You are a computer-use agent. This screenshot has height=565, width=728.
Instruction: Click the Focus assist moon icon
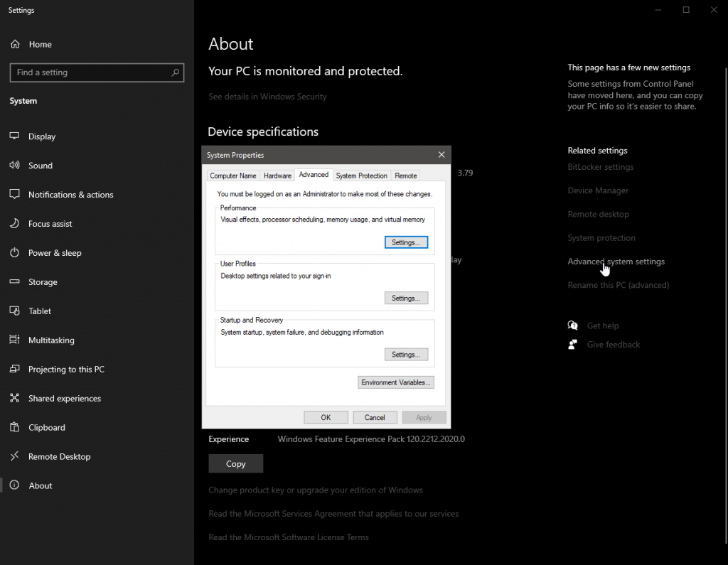click(14, 224)
